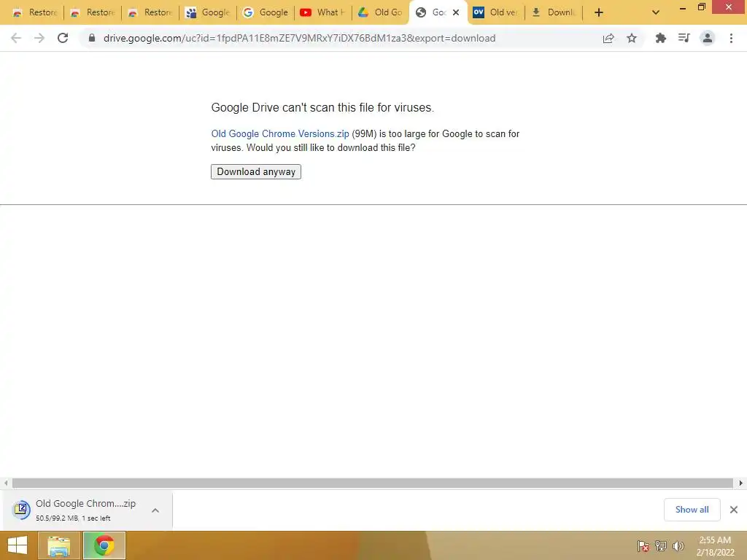Open Old Google Chrome Versions.zip link
747x560 pixels.
point(280,134)
